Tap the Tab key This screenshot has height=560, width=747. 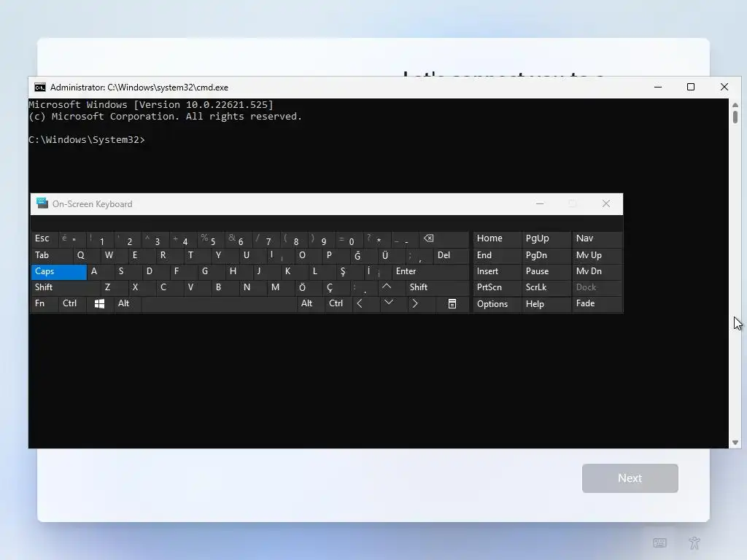(x=52, y=255)
